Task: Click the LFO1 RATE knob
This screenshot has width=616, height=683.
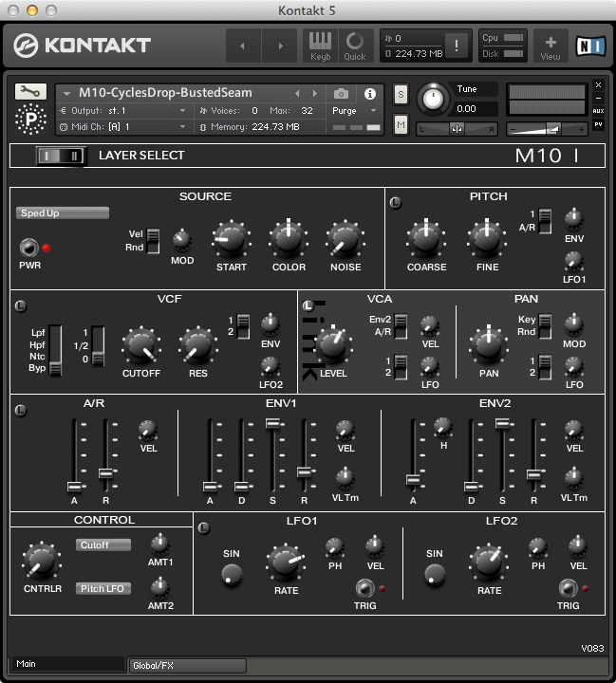Action: [x=286, y=563]
